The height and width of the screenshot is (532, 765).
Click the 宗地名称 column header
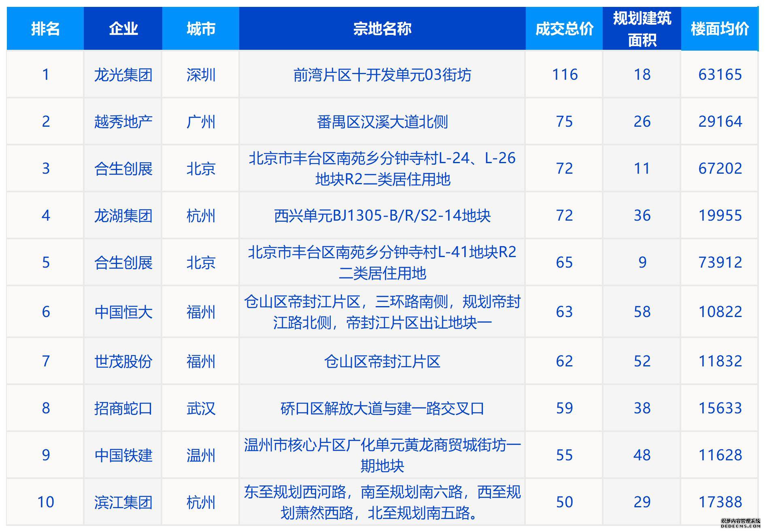tap(382, 29)
